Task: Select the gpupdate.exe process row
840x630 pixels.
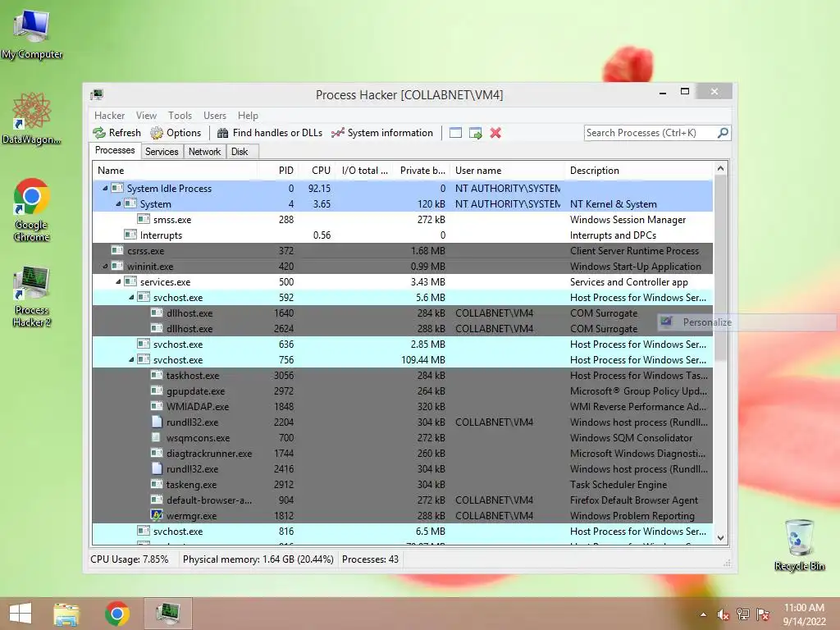Action: click(402, 391)
